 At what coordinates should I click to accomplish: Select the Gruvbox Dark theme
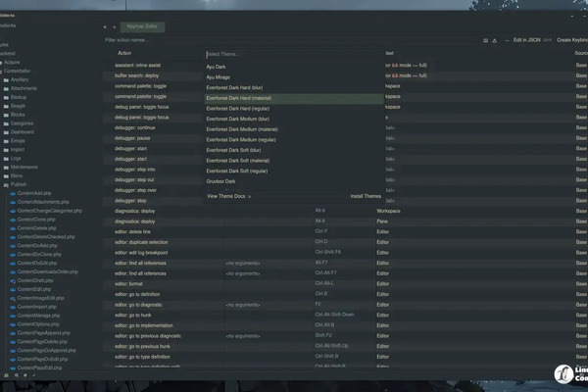click(220, 181)
